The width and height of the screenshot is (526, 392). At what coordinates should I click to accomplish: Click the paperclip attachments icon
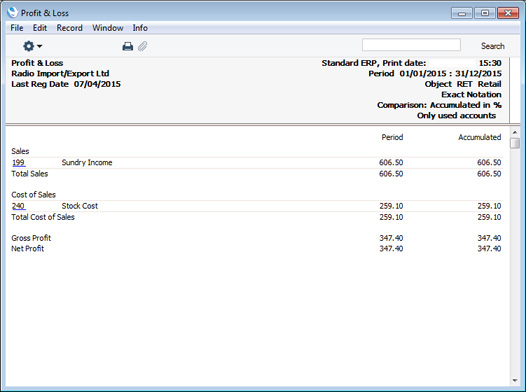(143, 46)
